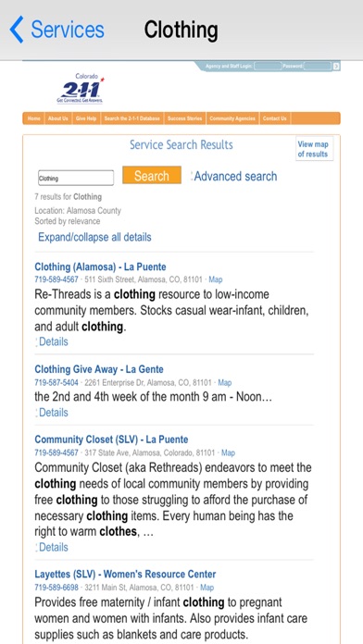
Task: Submit login with the arrow button
Action: point(336,66)
